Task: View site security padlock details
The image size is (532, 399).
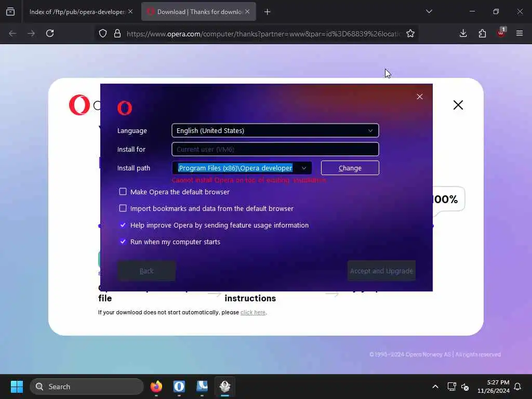Action: pyautogui.click(x=117, y=33)
